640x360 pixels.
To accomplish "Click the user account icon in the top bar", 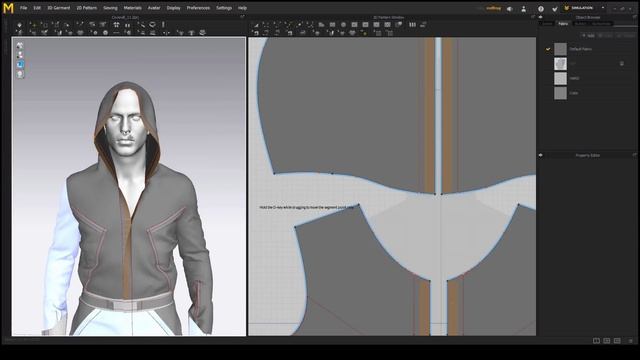I will tap(524, 9).
